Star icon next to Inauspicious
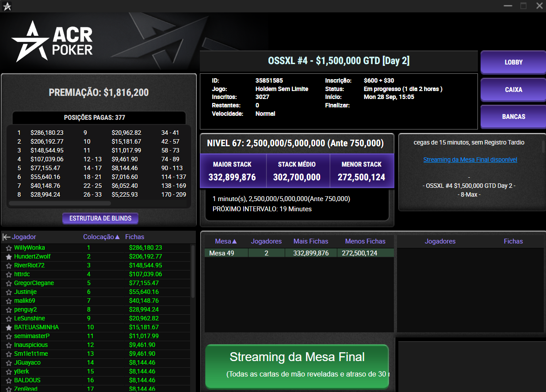The height and width of the screenshot is (392, 546). tap(8, 345)
